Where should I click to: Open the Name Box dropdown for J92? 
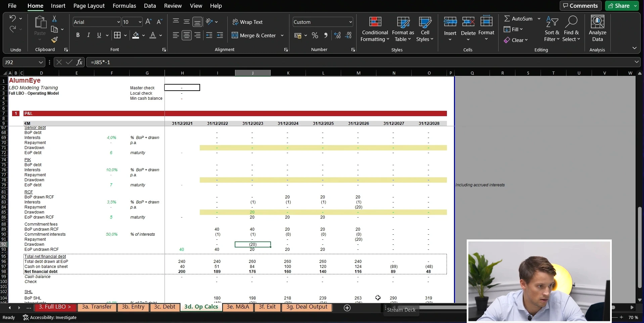[41, 62]
